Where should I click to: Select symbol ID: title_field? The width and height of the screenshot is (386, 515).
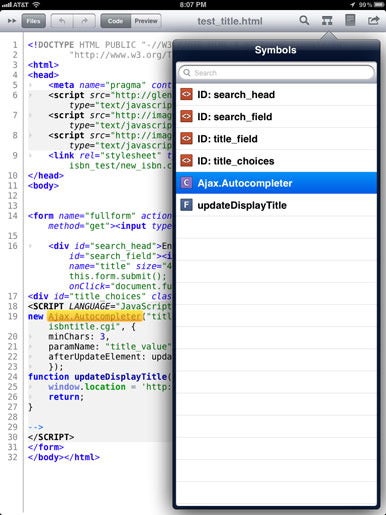(x=276, y=139)
